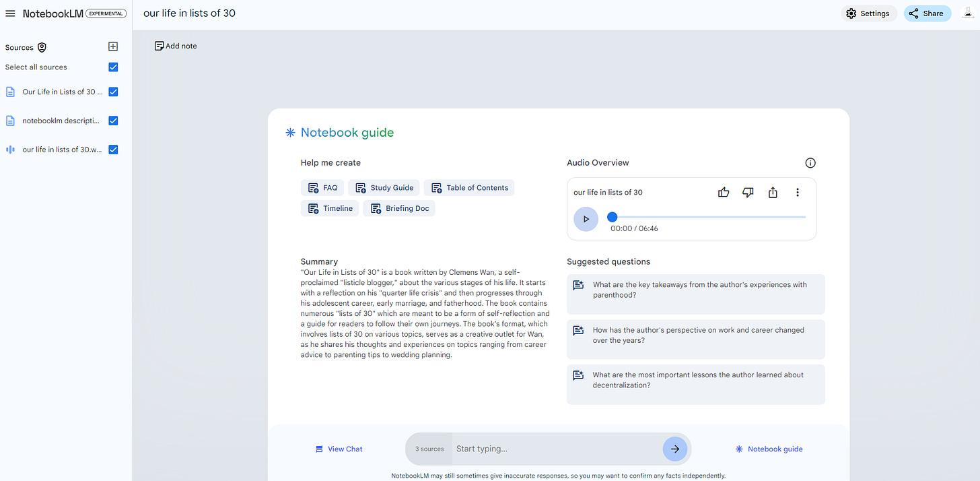The width and height of the screenshot is (980, 481).
Task: Click the bottom Notebook guide toggle
Action: 769,449
